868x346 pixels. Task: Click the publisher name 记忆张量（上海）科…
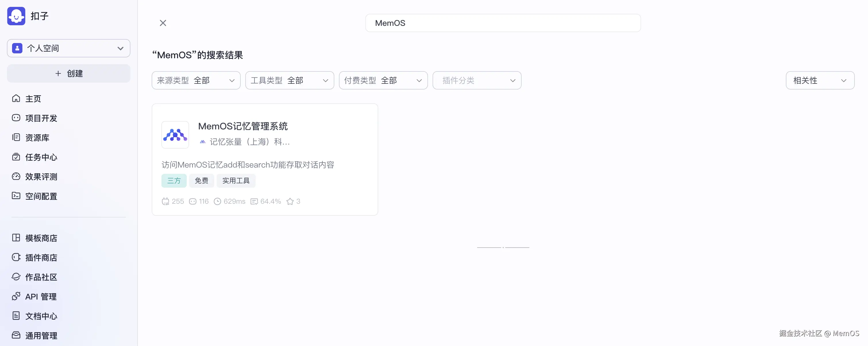[250, 142]
